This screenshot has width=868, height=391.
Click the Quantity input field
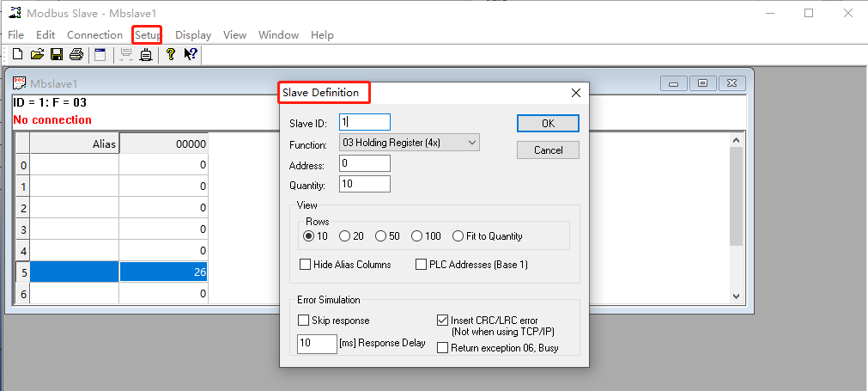pos(364,184)
